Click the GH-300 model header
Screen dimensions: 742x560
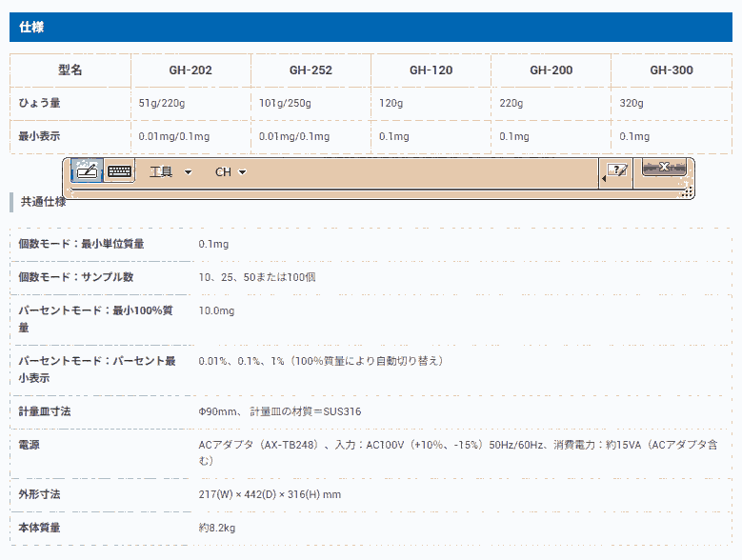pyautogui.click(x=671, y=70)
